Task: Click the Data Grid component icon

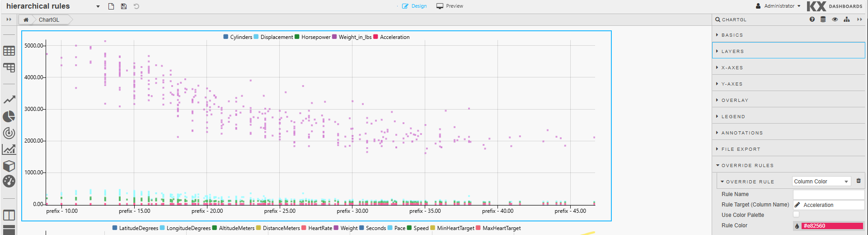Action: click(x=9, y=51)
